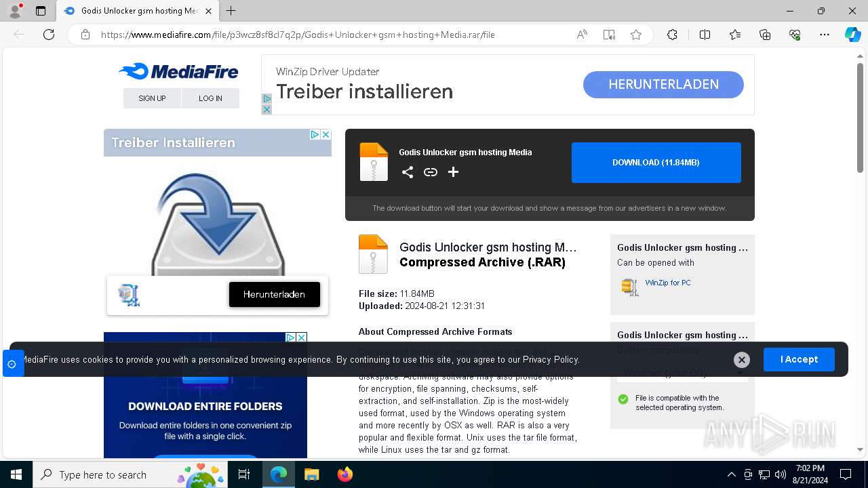This screenshot has width=868, height=488.
Task: Add file to account with plus icon
Action: [453, 172]
